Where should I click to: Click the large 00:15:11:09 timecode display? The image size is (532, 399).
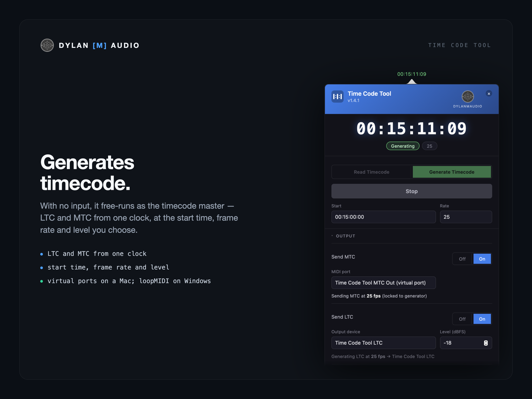tap(412, 128)
